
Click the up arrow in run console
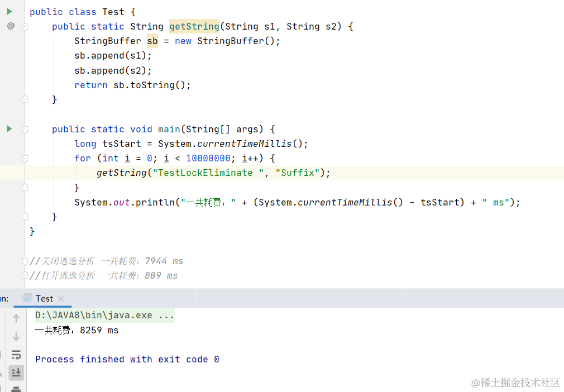[16, 318]
